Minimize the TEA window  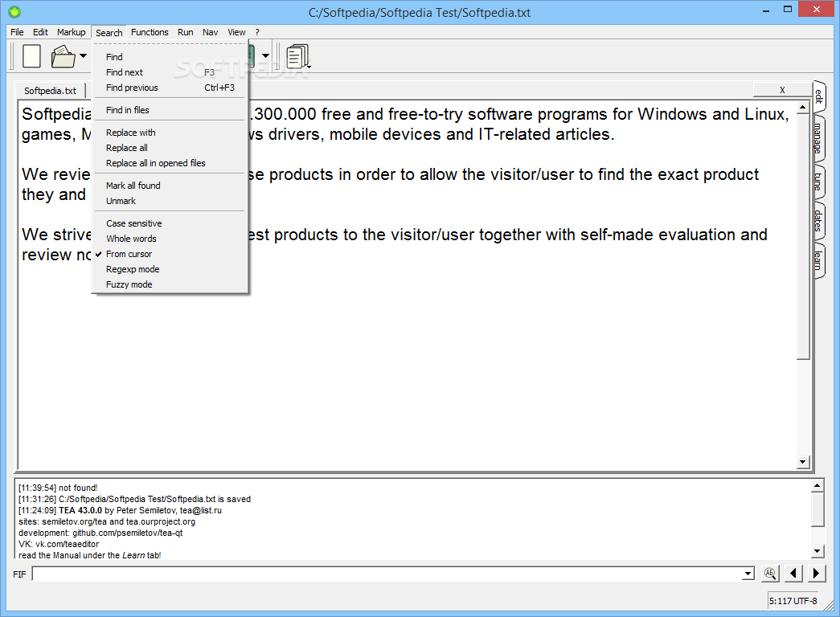[767, 10]
